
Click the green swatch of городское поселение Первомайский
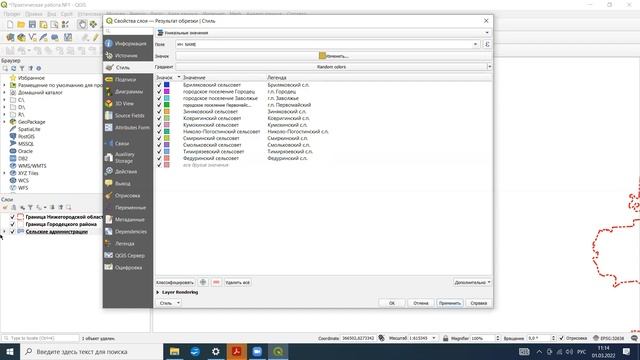point(167,105)
